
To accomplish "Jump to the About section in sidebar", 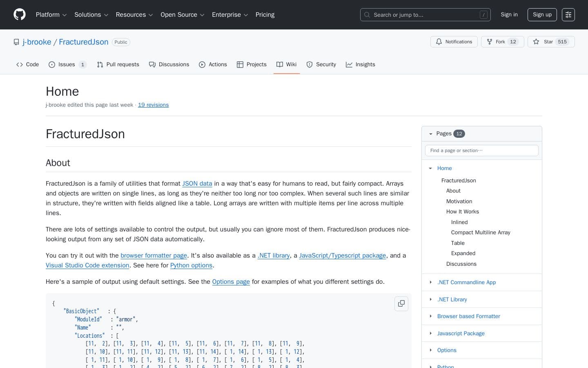I will 453,191.
